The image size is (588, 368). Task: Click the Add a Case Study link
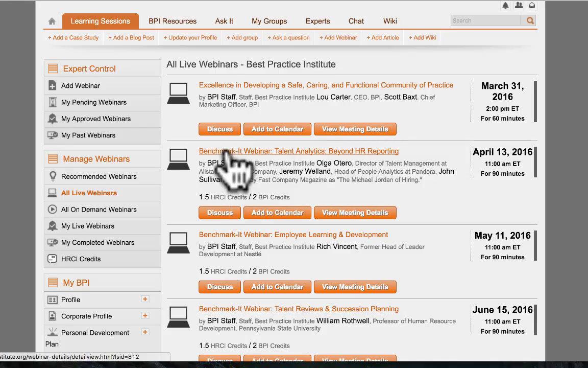(x=73, y=37)
